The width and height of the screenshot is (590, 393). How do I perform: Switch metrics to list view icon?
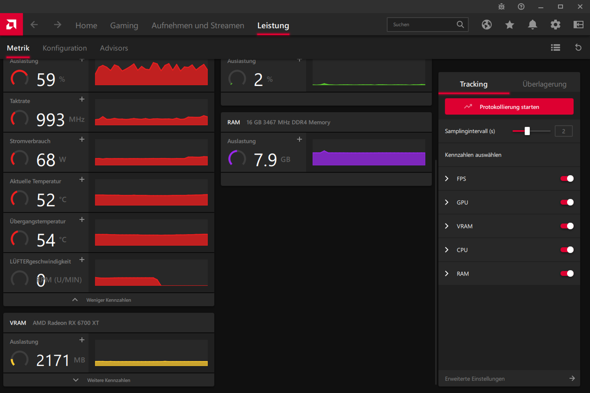(x=555, y=47)
